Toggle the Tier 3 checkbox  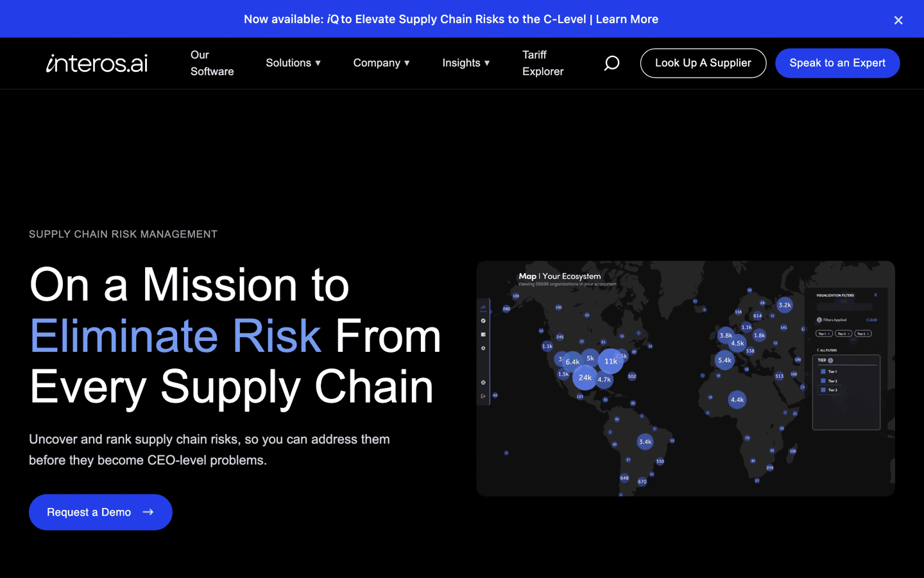point(823,390)
